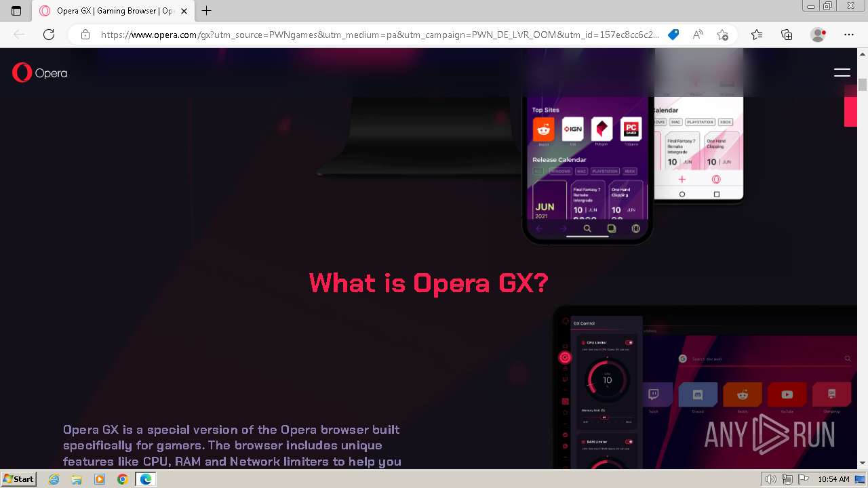Click the Reddit speed dial tile in laptop
Viewport: 868px width, 488px height.
coord(743,395)
